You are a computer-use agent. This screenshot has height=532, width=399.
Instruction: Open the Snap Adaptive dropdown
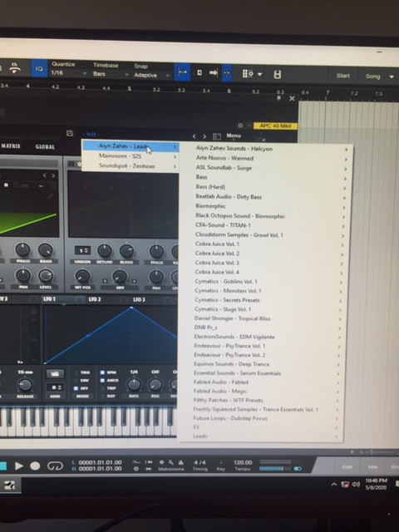click(151, 76)
